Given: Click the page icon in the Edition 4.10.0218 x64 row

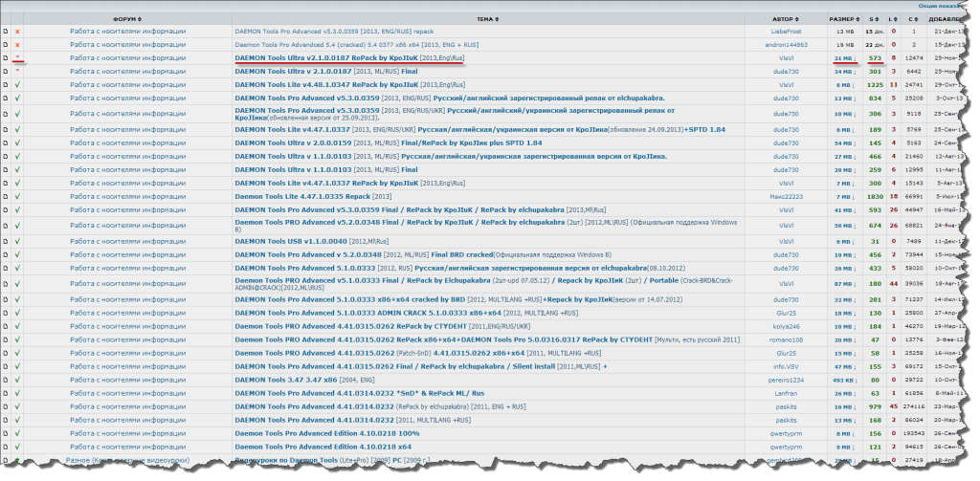Looking at the screenshot, I should pos(5,448).
